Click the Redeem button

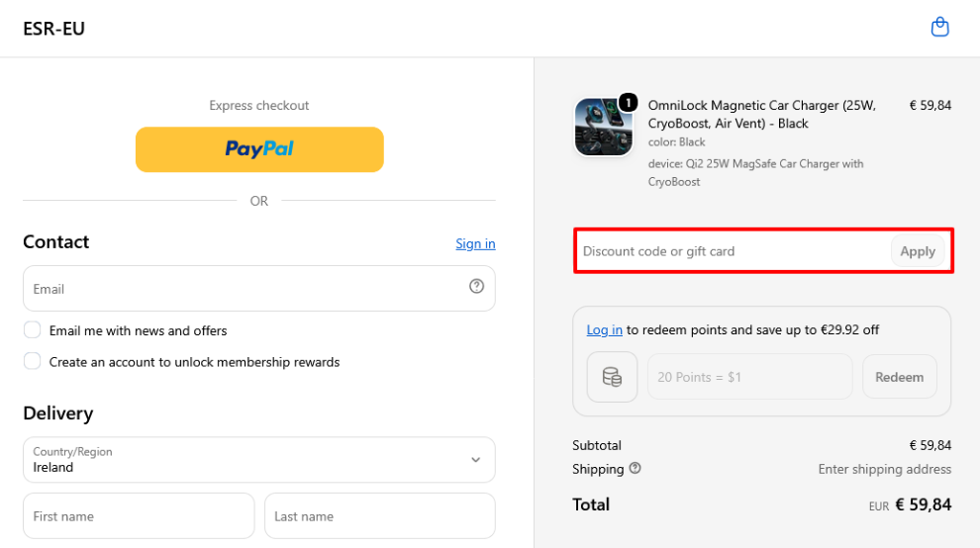(x=900, y=377)
